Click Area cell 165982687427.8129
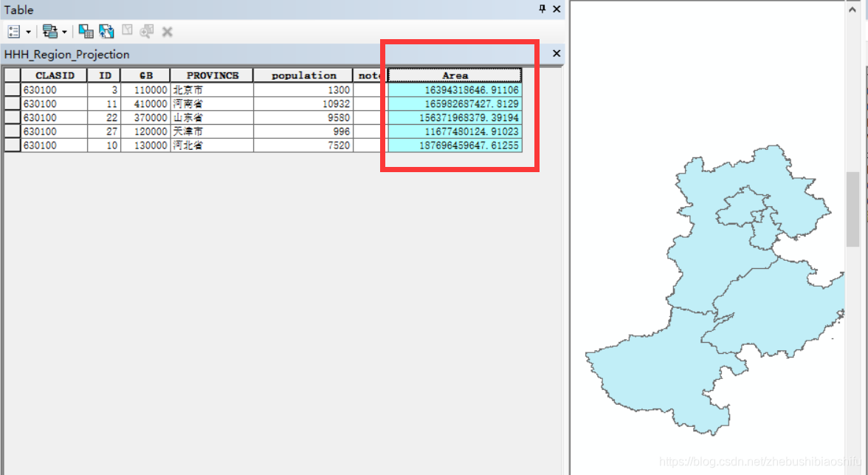This screenshot has height=475, width=868. point(455,103)
